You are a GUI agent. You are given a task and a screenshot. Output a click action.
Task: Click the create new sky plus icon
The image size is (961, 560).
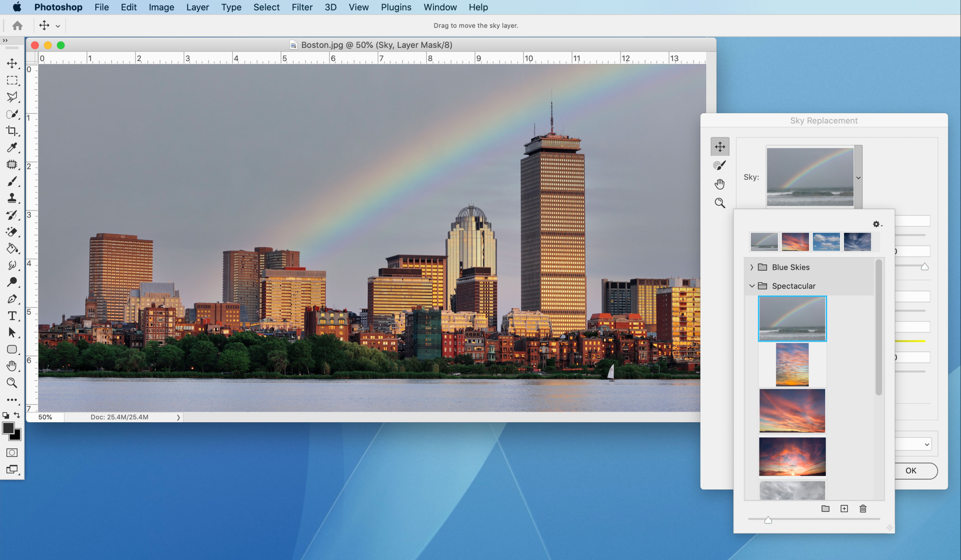[x=844, y=509]
